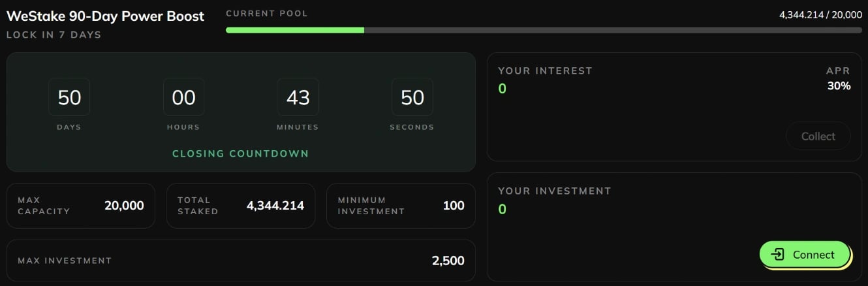
Task: Select the Max Capacity 20,000 card
Action: [x=81, y=206]
